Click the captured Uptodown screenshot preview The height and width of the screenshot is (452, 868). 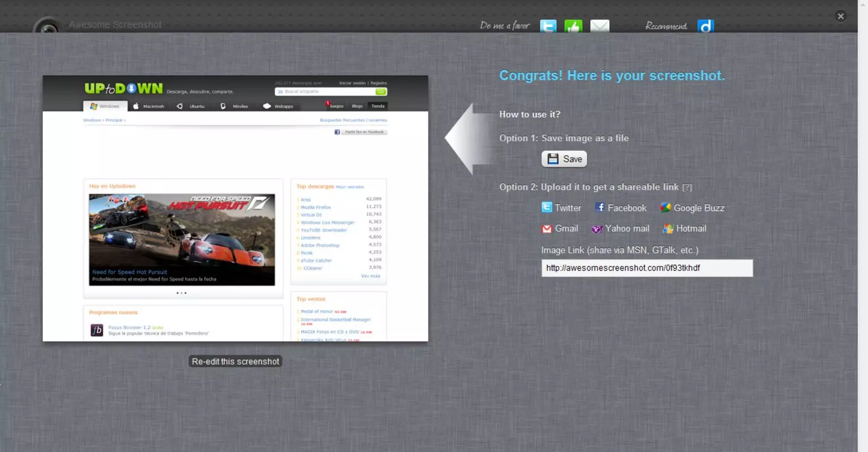pos(235,208)
